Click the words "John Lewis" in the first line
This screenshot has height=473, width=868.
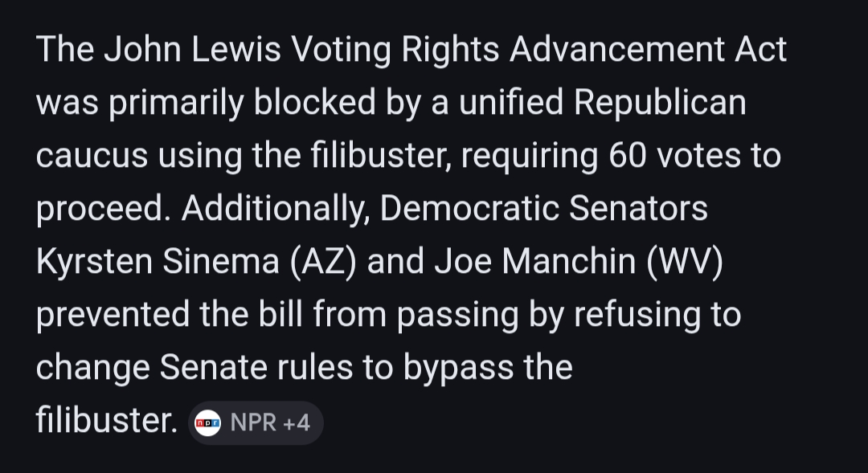point(191,50)
